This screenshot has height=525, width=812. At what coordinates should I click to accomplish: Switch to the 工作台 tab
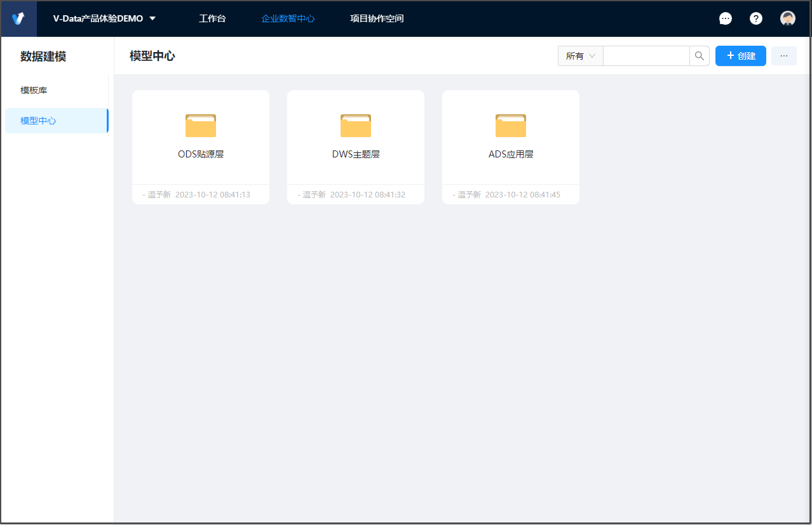coord(212,18)
